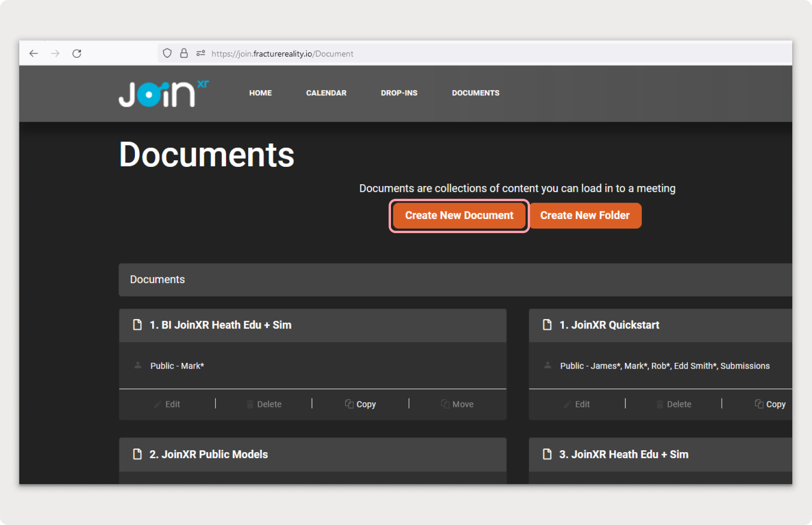Click Create New Document button
This screenshot has height=525, width=812.
[x=459, y=216]
